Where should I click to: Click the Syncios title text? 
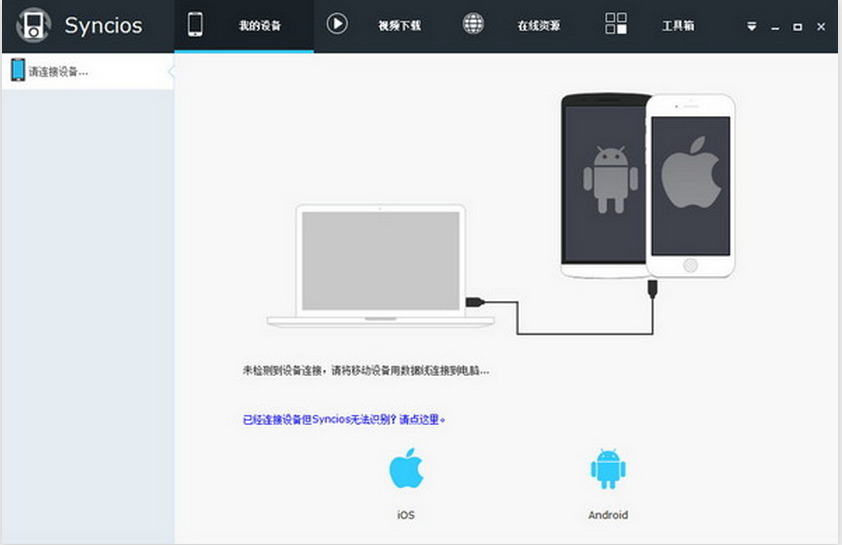tap(104, 26)
